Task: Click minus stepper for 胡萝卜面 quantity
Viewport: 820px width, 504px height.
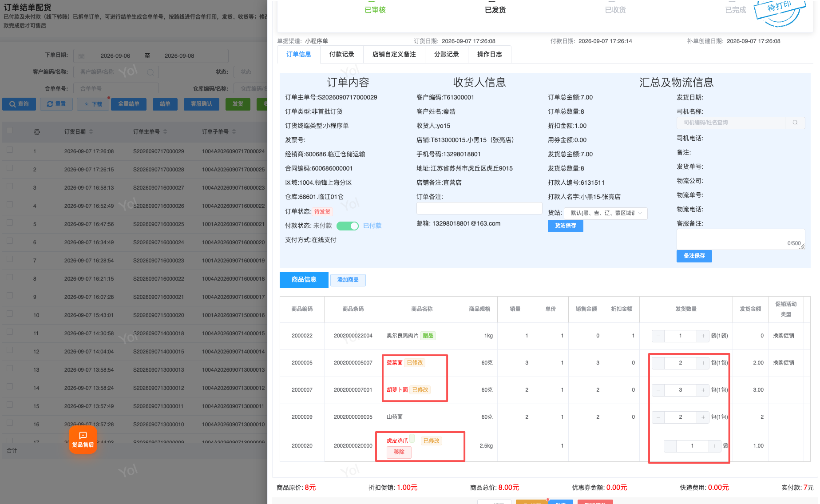Action: pos(658,390)
